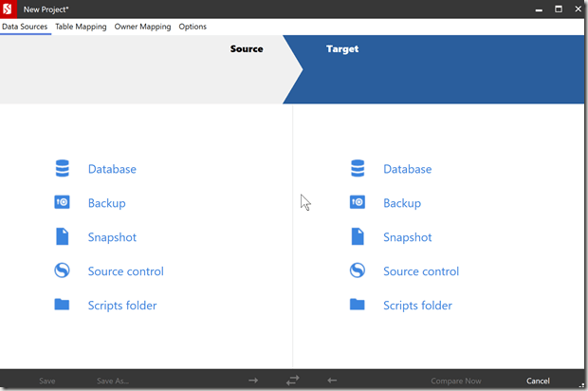Select the Target header in the banner
This screenshot has height=391, width=588.
click(342, 48)
